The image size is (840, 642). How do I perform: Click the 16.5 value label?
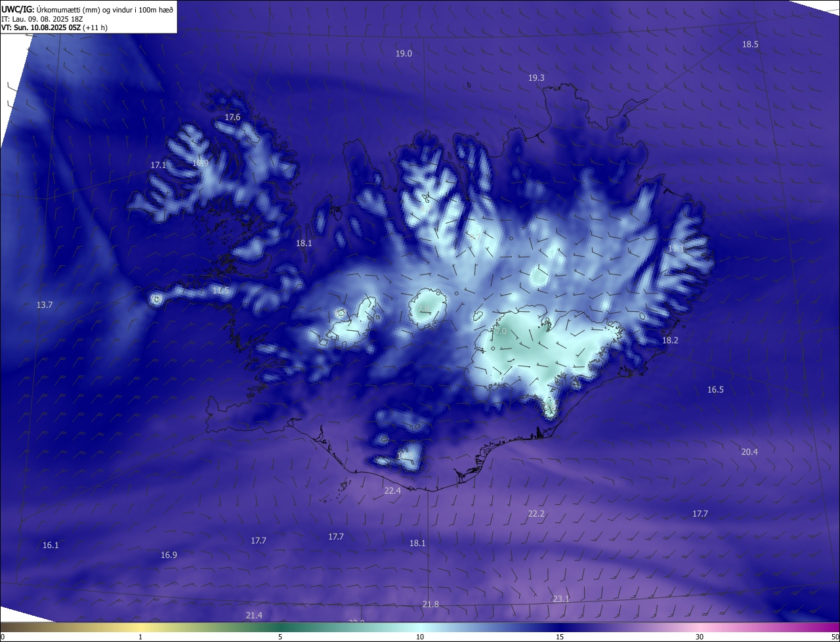point(715,390)
